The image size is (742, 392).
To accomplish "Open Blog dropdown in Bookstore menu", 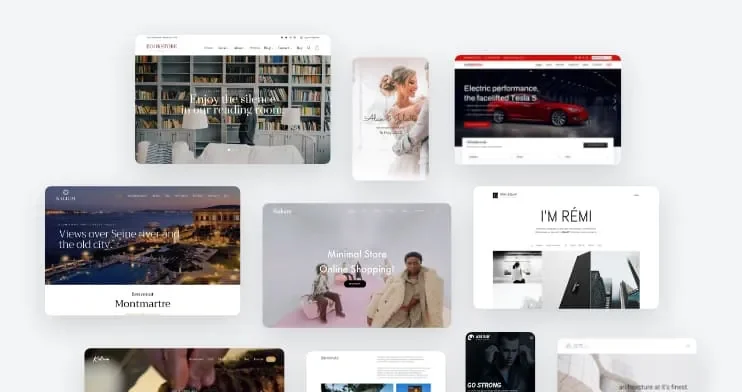I will click(268, 48).
